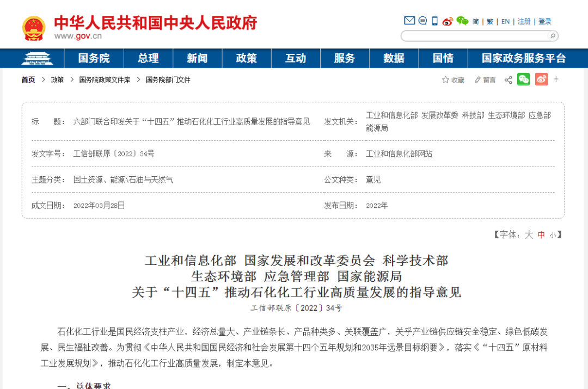This screenshot has width=588, height=389.
Task: Click the mobile phone client icon
Action: point(434,20)
